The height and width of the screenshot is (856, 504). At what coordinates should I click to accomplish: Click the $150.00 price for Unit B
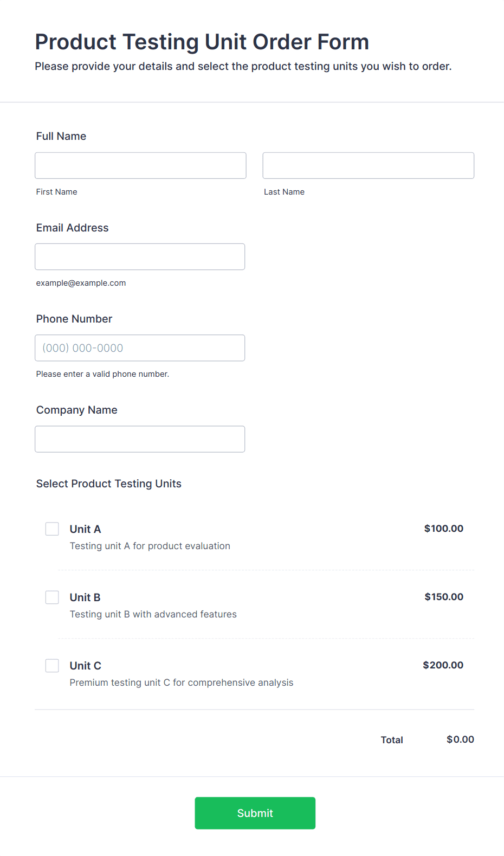[443, 597]
